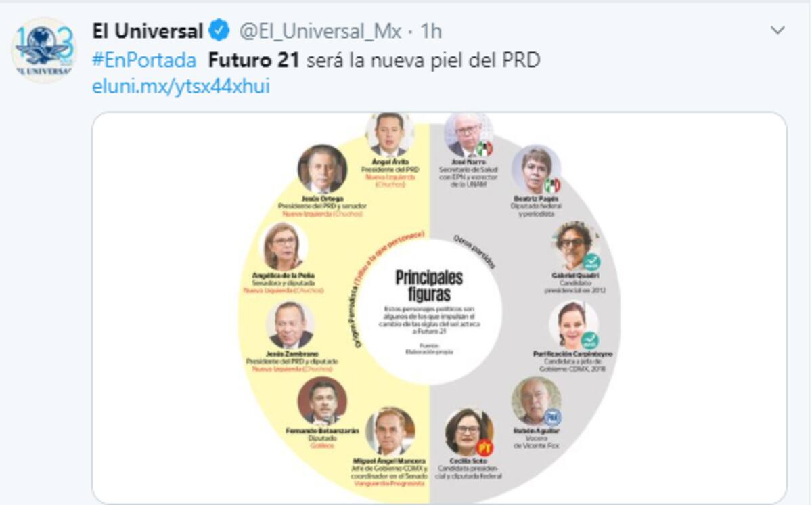
Task: Open the eluni.mx/ytsx44xhui link
Action: point(181,87)
